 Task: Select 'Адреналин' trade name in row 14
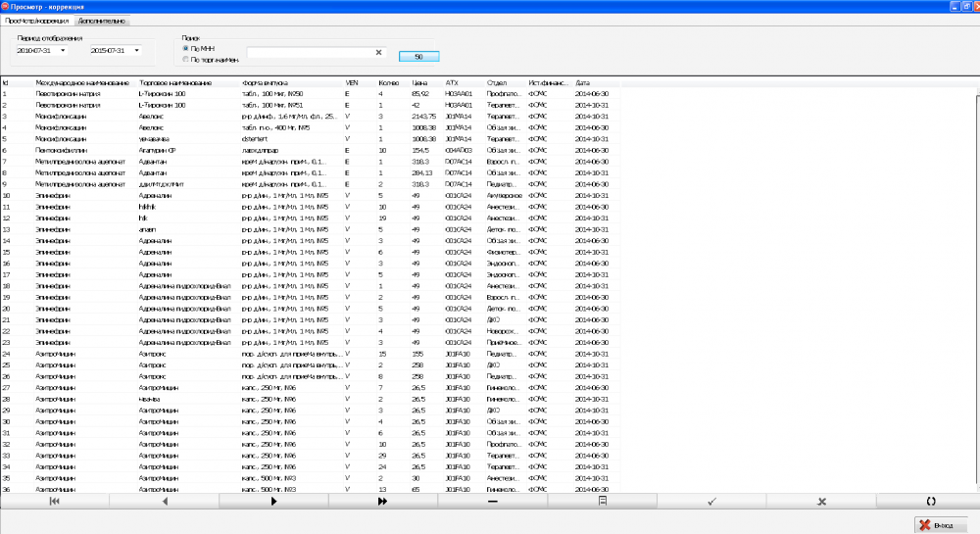pyautogui.click(x=155, y=240)
